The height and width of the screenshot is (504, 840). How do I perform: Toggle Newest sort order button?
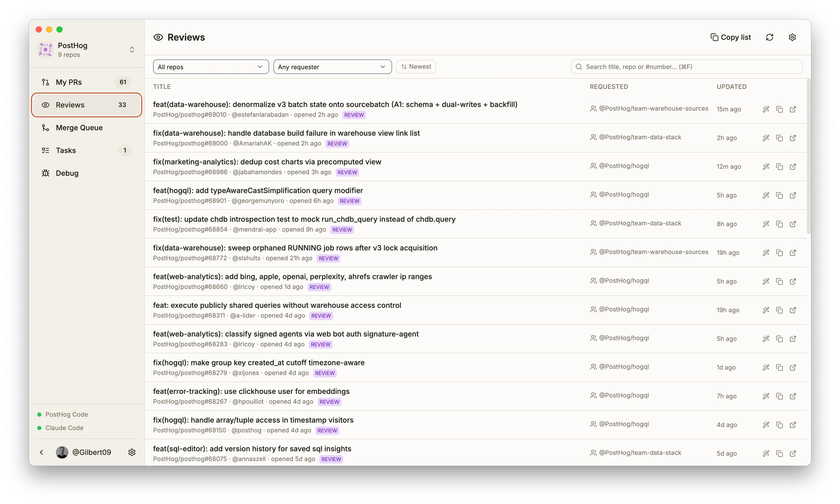(x=416, y=67)
